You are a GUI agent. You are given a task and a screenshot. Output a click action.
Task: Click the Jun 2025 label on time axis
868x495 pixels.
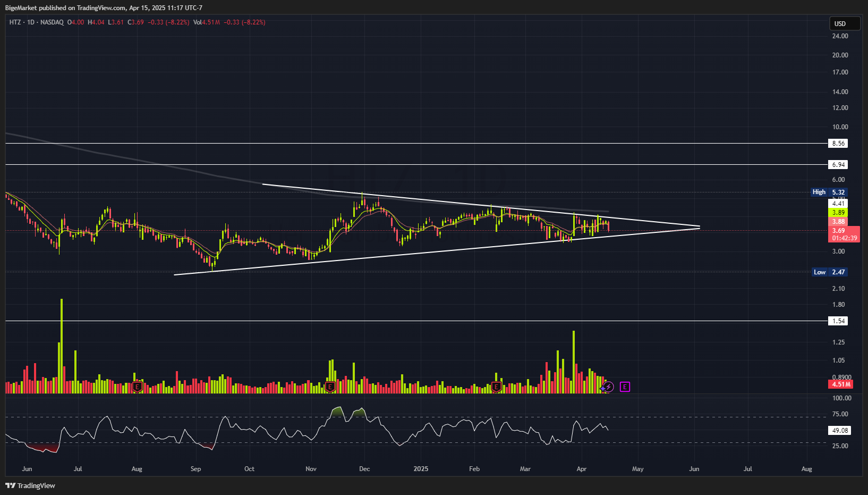click(x=694, y=469)
